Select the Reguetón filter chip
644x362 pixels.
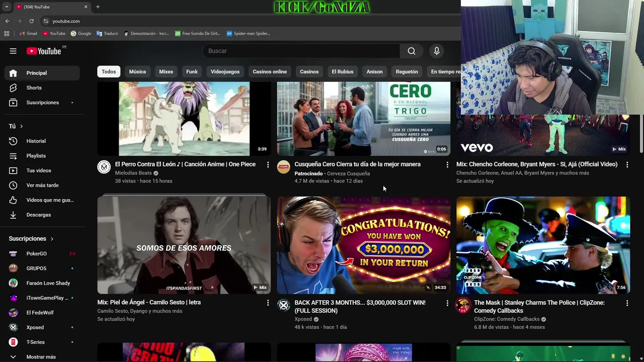tap(407, 72)
